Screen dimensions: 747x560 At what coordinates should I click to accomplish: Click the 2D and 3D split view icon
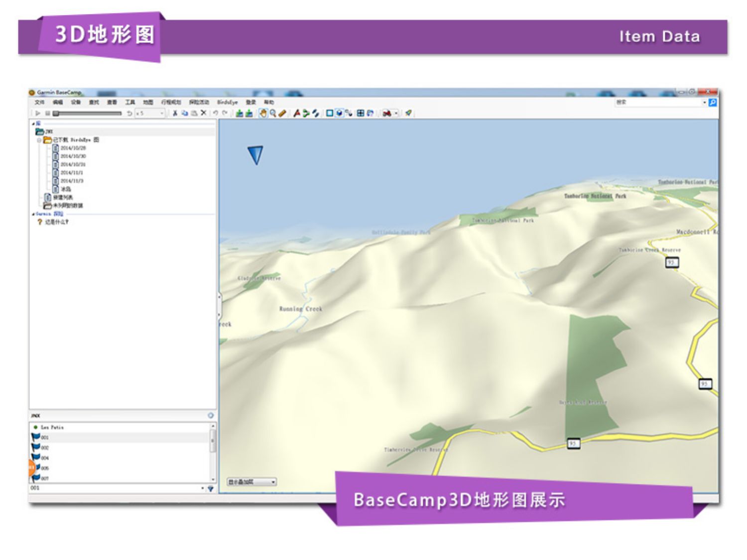click(349, 113)
